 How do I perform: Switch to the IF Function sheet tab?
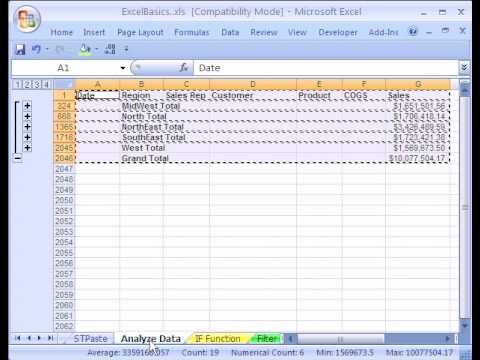point(217,339)
